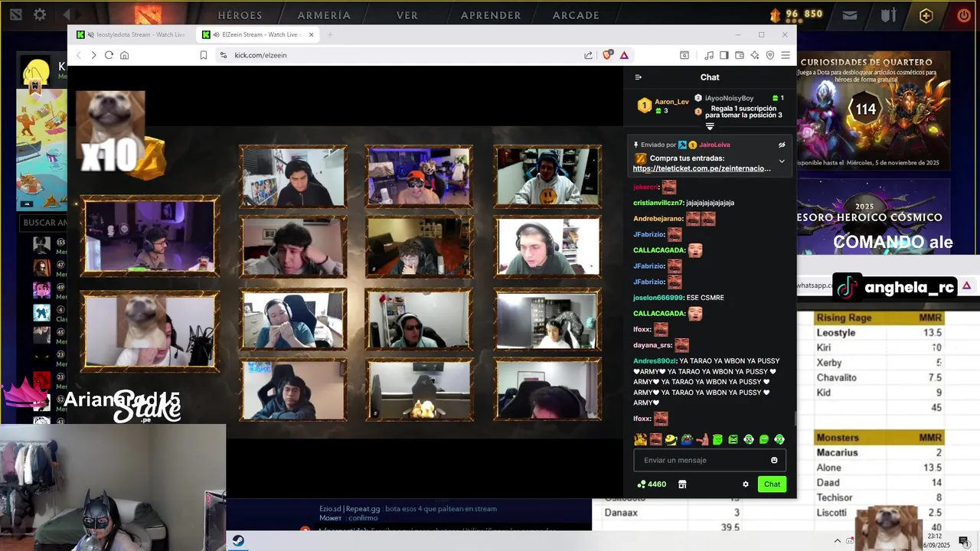The width and height of the screenshot is (980, 551).
Task: Click username cristianvillczn7 in chat
Action: 658,203
